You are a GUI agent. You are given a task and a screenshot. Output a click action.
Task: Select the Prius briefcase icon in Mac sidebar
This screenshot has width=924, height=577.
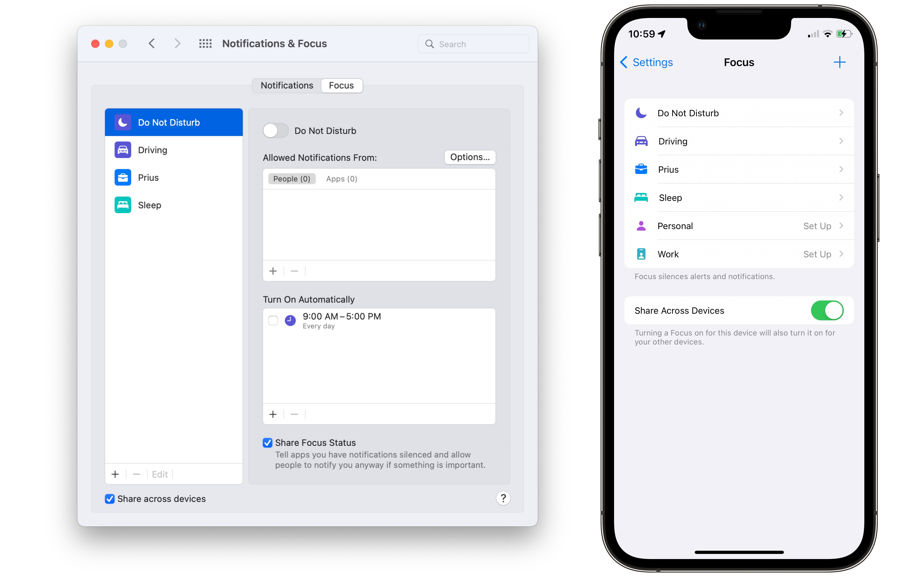coord(123,177)
